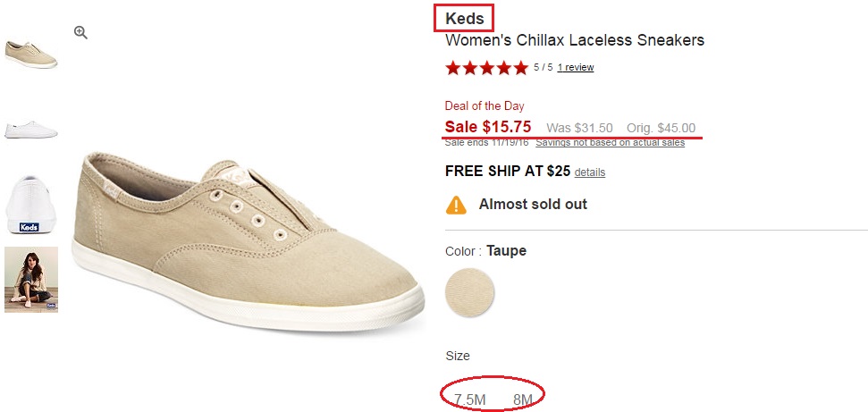Viewport: 868px width, 412px height.
Task: Open the model photo thumbnail
Action: (x=31, y=280)
